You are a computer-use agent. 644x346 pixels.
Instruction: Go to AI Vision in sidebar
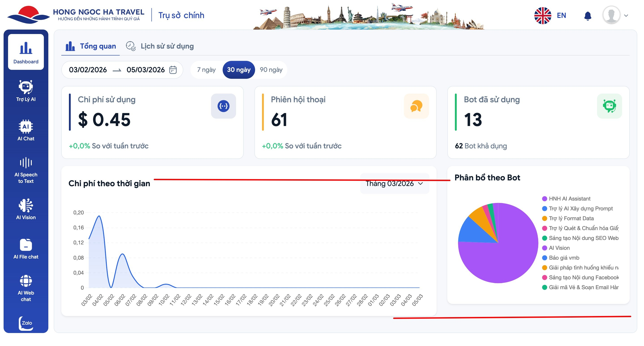(26, 209)
